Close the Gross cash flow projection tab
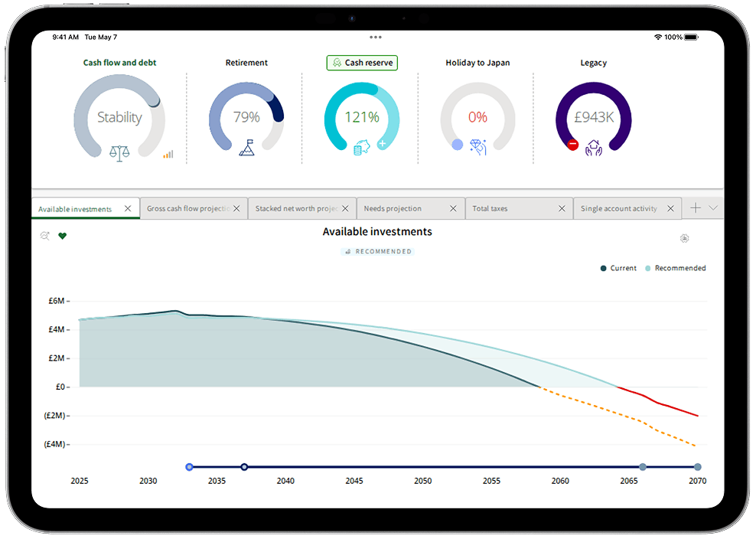 [x=236, y=208]
